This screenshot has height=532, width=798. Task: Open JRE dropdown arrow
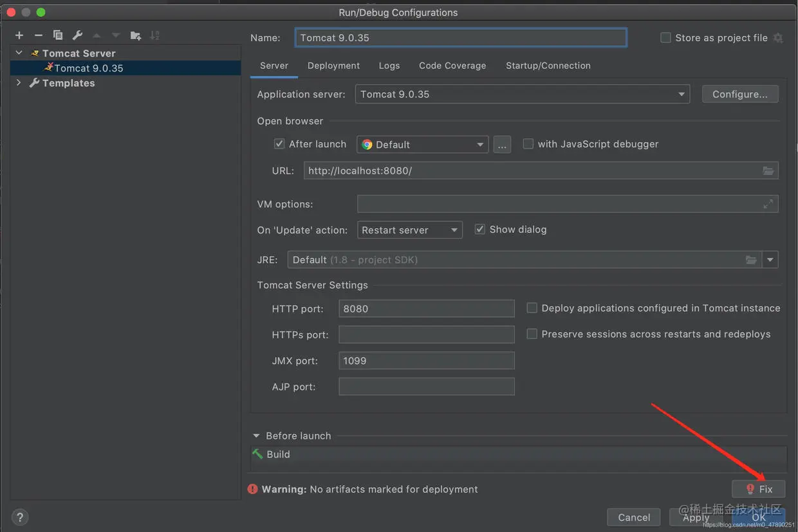click(x=770, y=260)
